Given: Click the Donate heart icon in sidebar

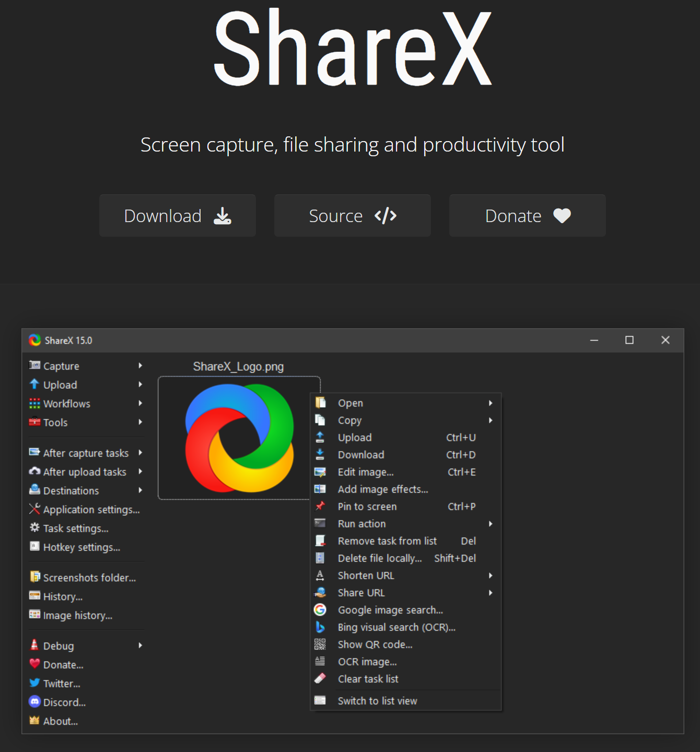Looking at the screenshot, I should click(34, 664).
